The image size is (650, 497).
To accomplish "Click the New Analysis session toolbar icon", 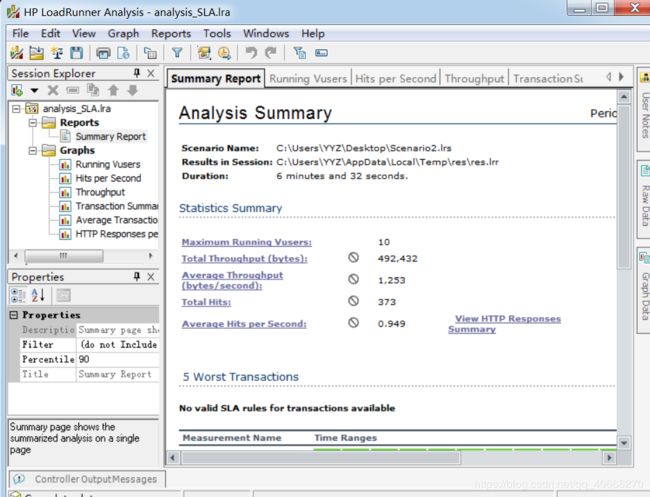I will [x=17, y=53].
